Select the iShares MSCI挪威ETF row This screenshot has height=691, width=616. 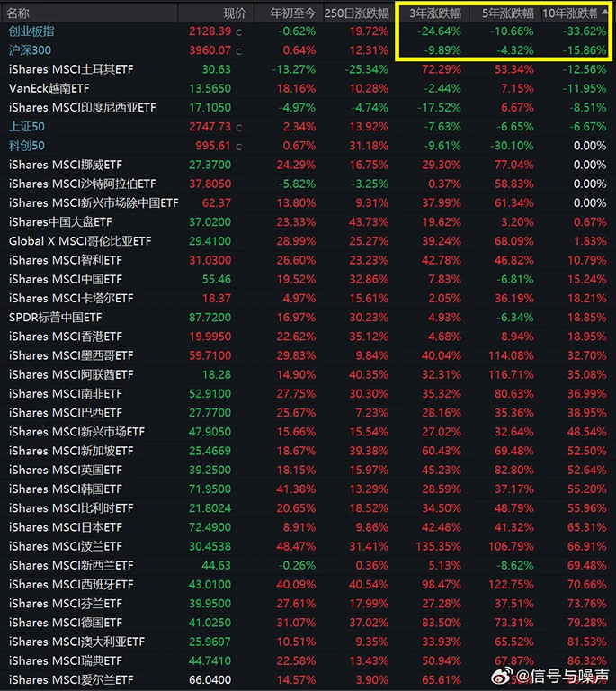point(308,165)
